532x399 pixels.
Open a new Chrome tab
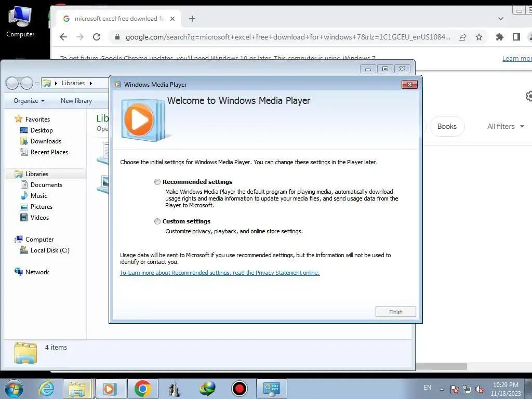(x=192, y=19)
